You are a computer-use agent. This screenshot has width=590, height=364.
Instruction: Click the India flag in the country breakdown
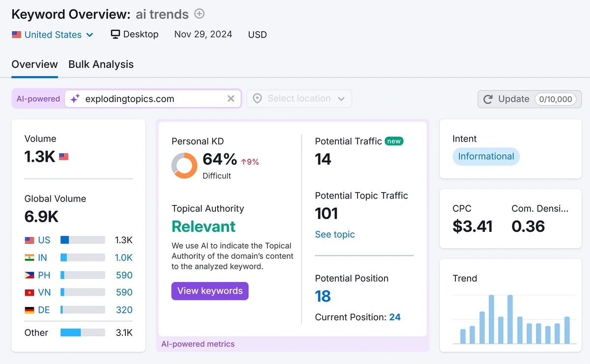pyautogui.click(x=29, y=257)
